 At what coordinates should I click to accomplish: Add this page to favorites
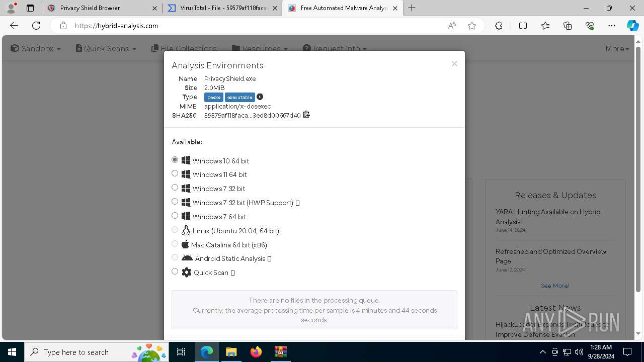coord(472,26)
